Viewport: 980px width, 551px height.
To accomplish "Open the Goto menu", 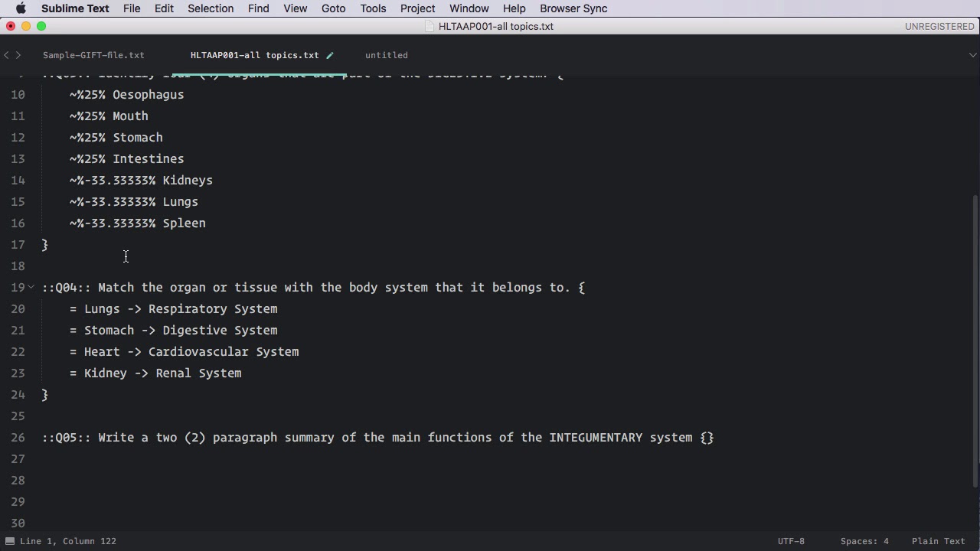I will click(x=333, y=8).
